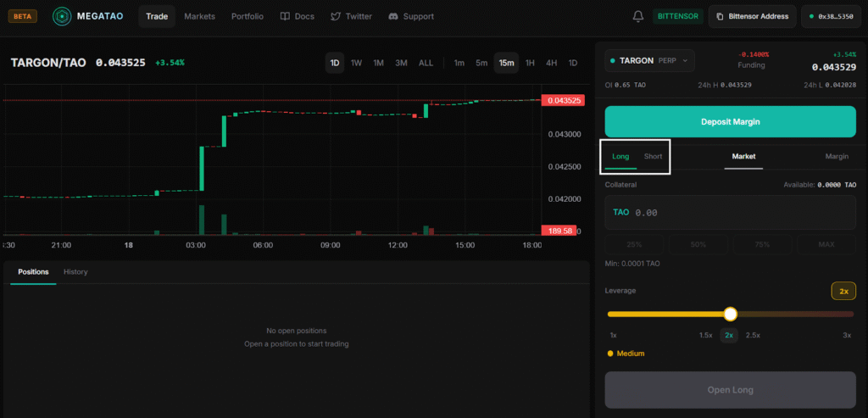Image resolution: width=868 pixels, height=418 pixels.
Task: Open Docs book icon link
Action: tap(285, 16)
